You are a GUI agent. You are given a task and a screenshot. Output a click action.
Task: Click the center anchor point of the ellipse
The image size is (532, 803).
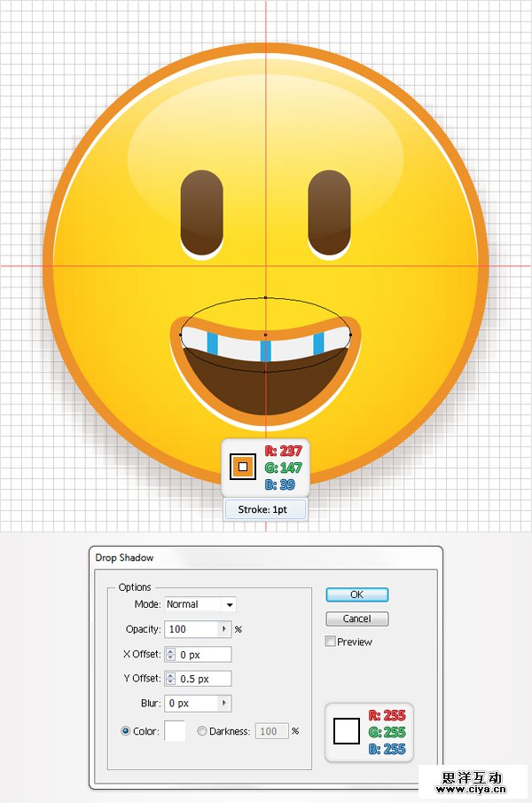265,335
